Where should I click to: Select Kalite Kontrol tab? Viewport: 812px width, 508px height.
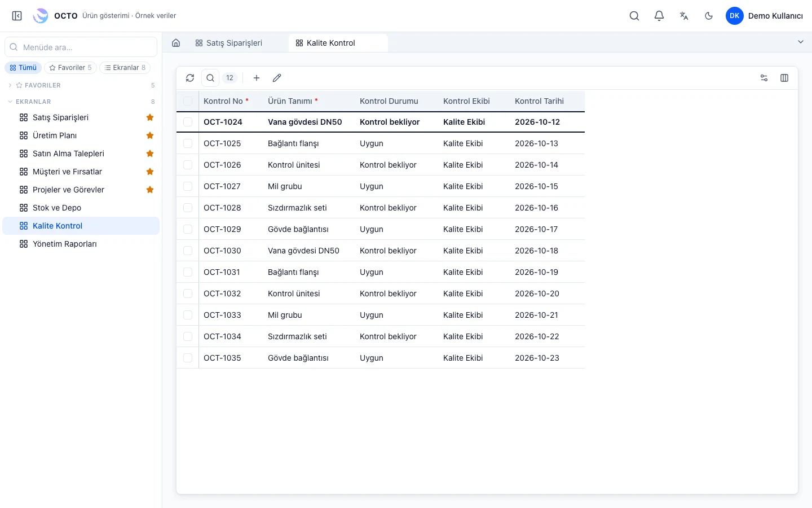[338, 43]
